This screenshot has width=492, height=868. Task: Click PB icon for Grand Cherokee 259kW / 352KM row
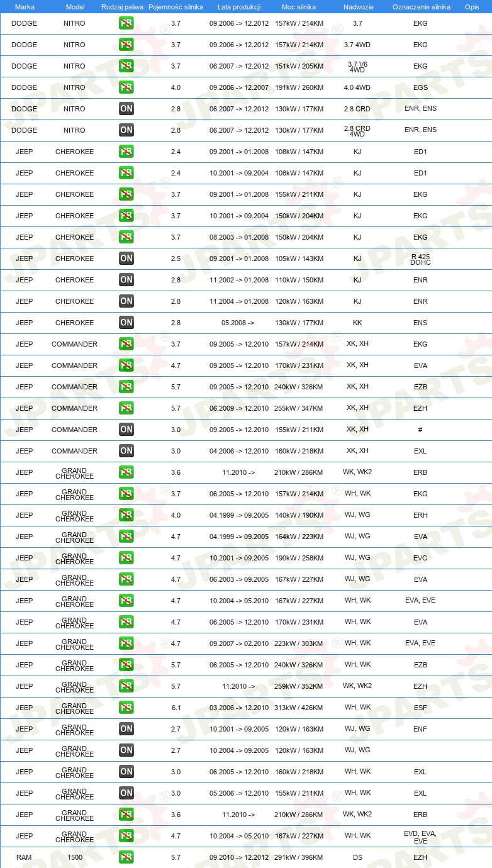tap(126, 686)
